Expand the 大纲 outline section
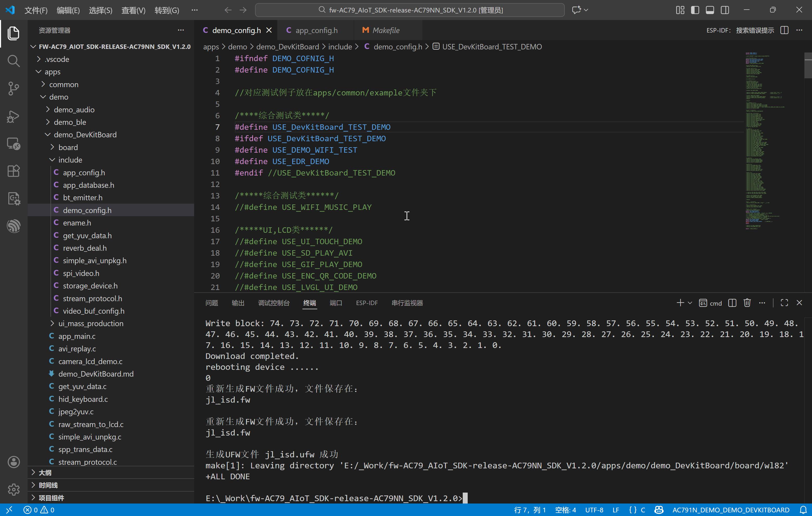This screenshot has height=516, width=812. [x=111, y=473]
